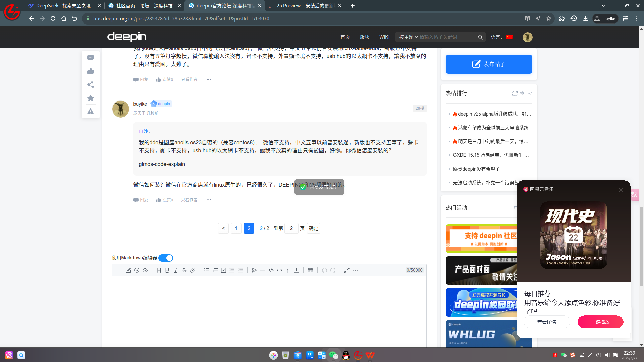Screen dimensions: 644x362
Task: Open the 按主题 search type dropdown
Action: point(408,37)
